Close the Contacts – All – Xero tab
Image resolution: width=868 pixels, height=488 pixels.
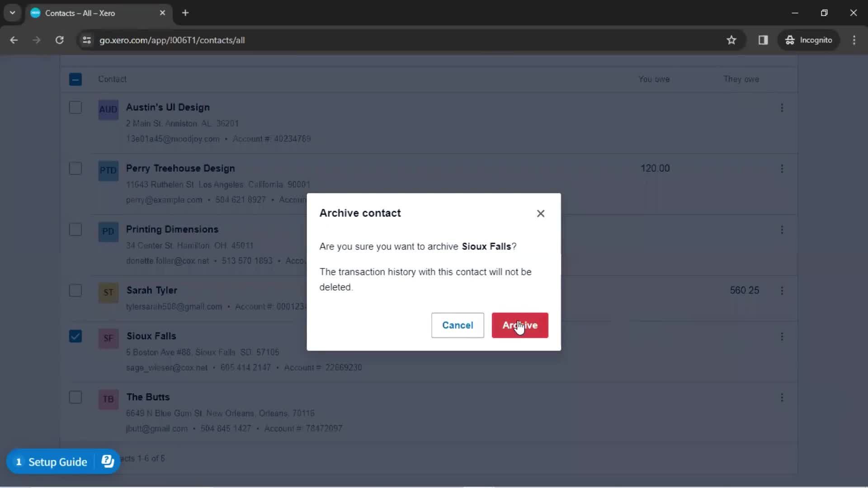tap(162, 13)
